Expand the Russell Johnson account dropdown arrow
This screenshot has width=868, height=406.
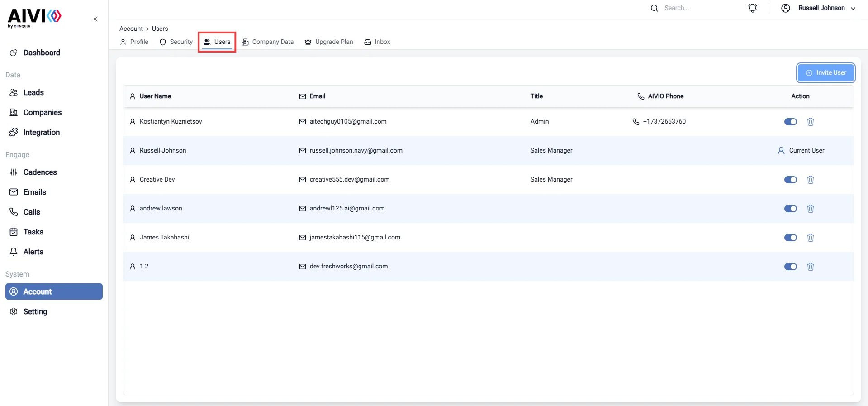(x=853, y=8)
